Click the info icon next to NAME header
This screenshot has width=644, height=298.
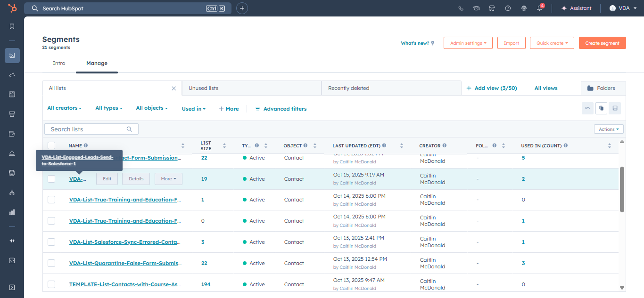click(86, 145)
